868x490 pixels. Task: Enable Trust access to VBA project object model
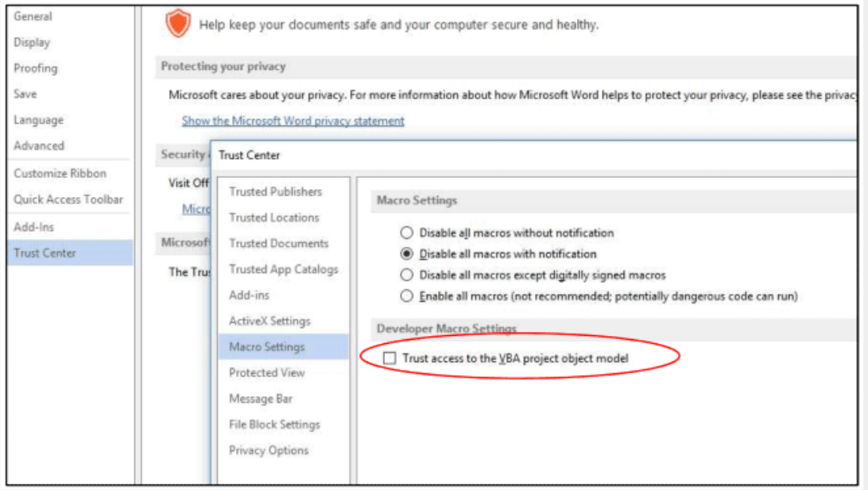[x=389, y=359]
